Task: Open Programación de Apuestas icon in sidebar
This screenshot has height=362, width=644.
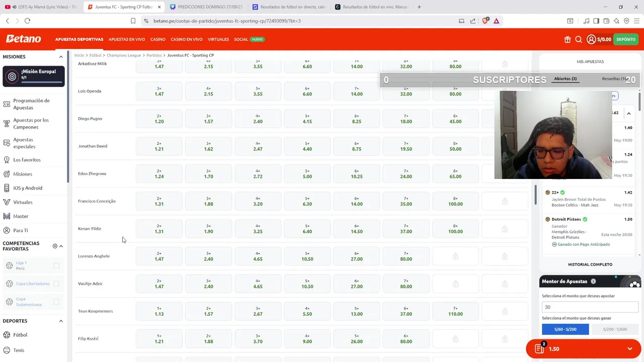Action: click(x=7, y=104)
